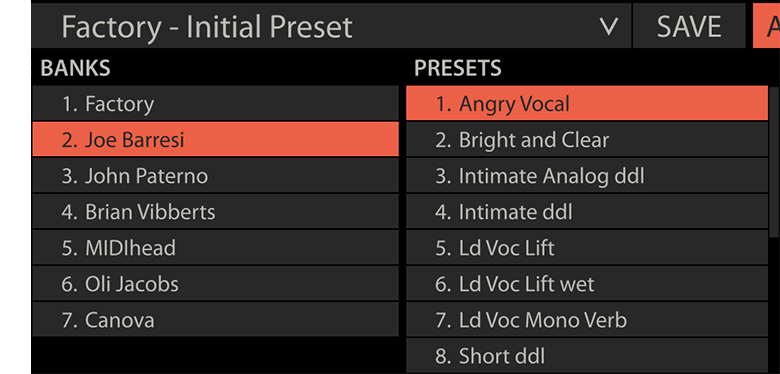
Task: Select the Oli Jacobs bank
Action: pos(215,283)
